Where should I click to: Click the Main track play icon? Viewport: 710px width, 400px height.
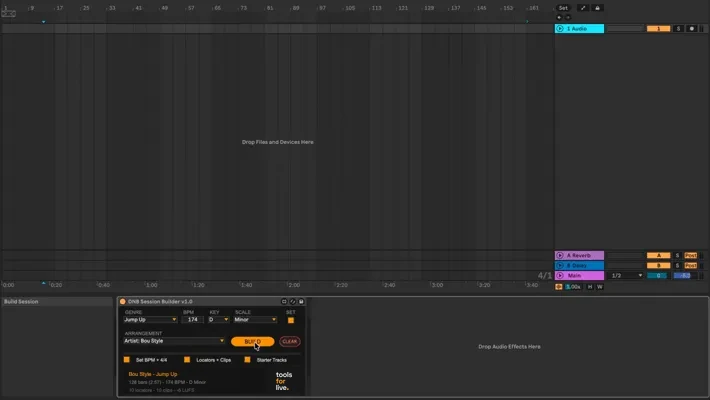[560, 275]
